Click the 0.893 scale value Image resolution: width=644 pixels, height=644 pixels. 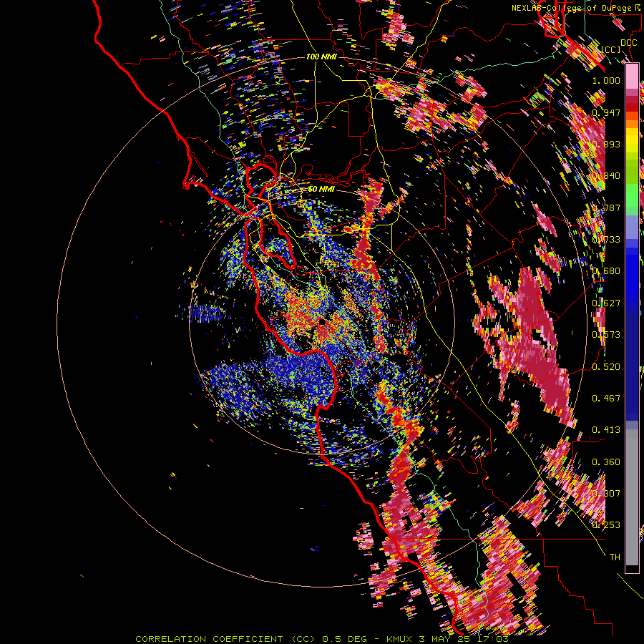pyautogui.click(x=606, y=144)
